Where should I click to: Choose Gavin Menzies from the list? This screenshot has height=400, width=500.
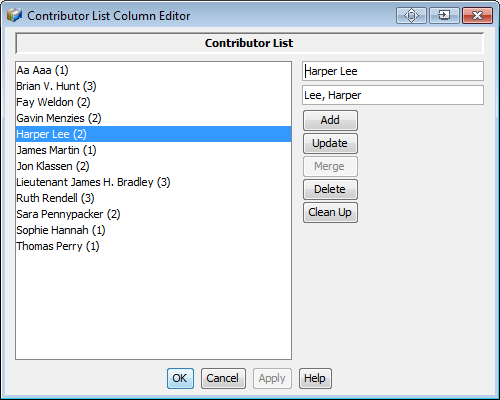pos(153,118)
